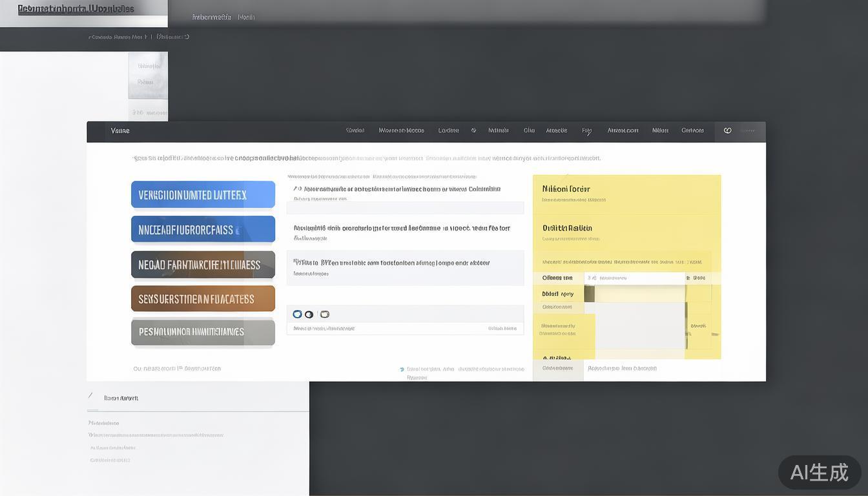Click the small gray thumbnail at the top left
Screen dimensions: 868x496
click(x=148, y=76)
